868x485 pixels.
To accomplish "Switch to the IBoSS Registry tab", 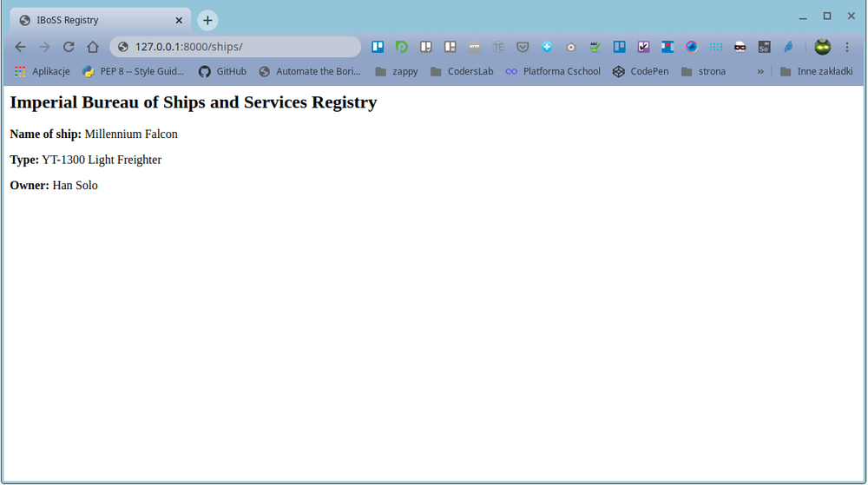I will pyautogui.click(x=100, y=21).
